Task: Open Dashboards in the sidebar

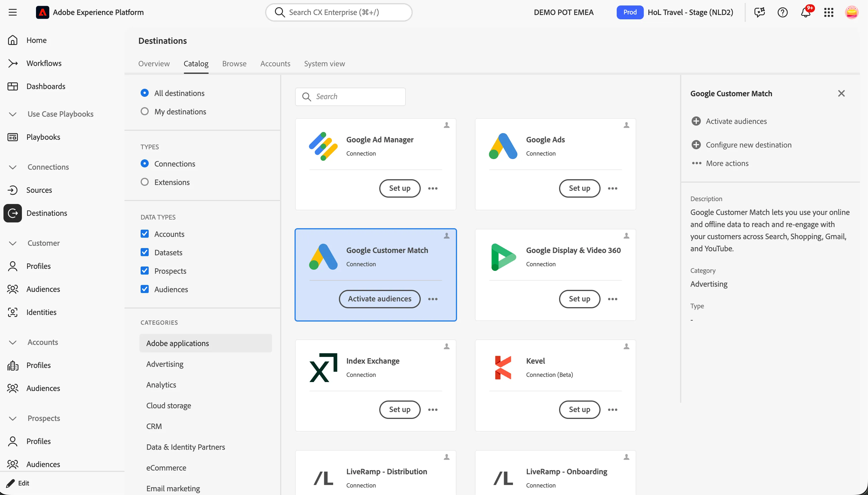Action: tap(46, 86)
